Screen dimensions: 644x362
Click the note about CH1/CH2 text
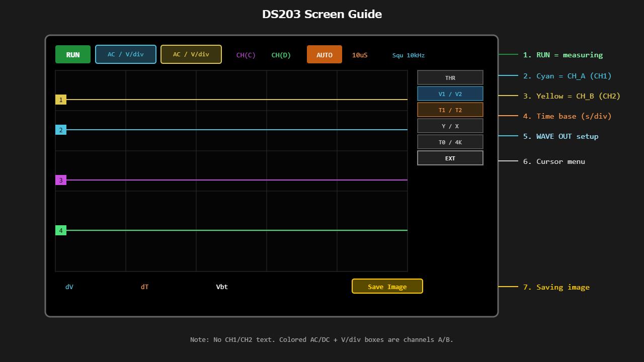tap(322, 339)
